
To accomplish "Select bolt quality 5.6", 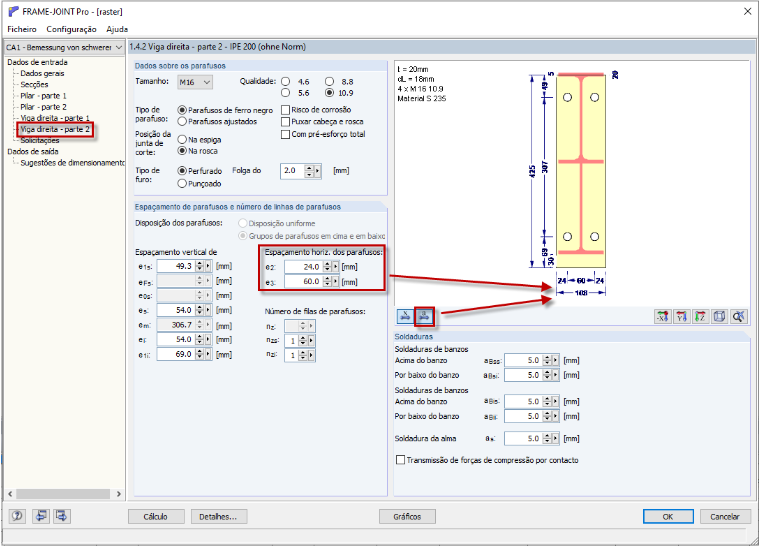I will point(286,93).
